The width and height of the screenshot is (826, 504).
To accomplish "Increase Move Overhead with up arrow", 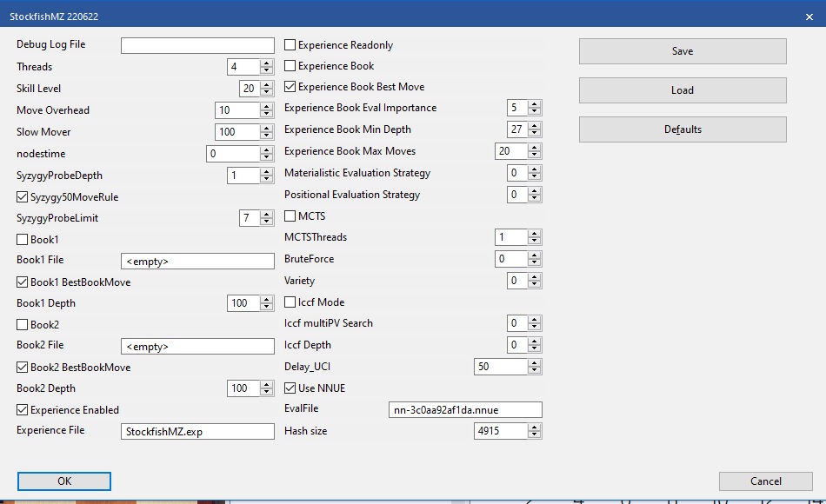I will click(267, 106).
